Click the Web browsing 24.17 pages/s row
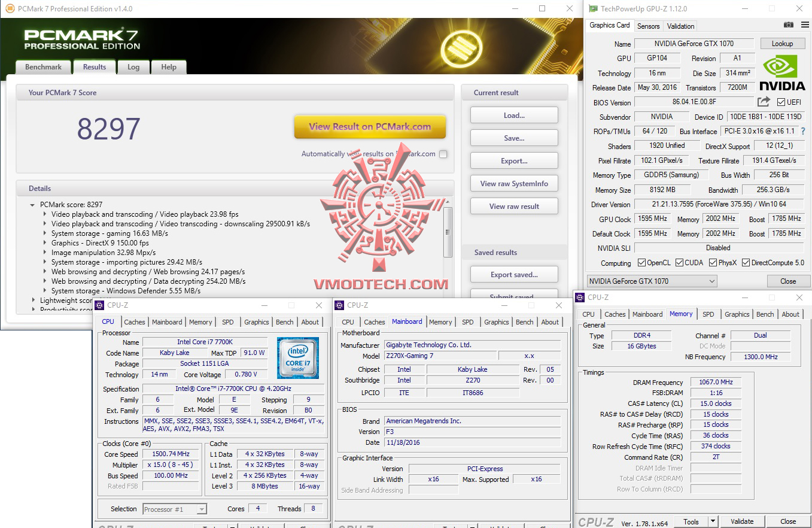 148,272
